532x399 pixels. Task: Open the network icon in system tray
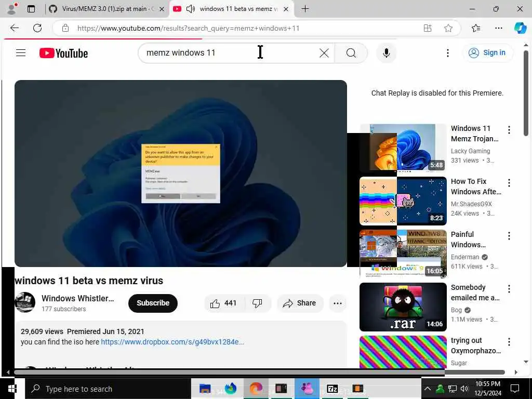(x=453, y=389)
